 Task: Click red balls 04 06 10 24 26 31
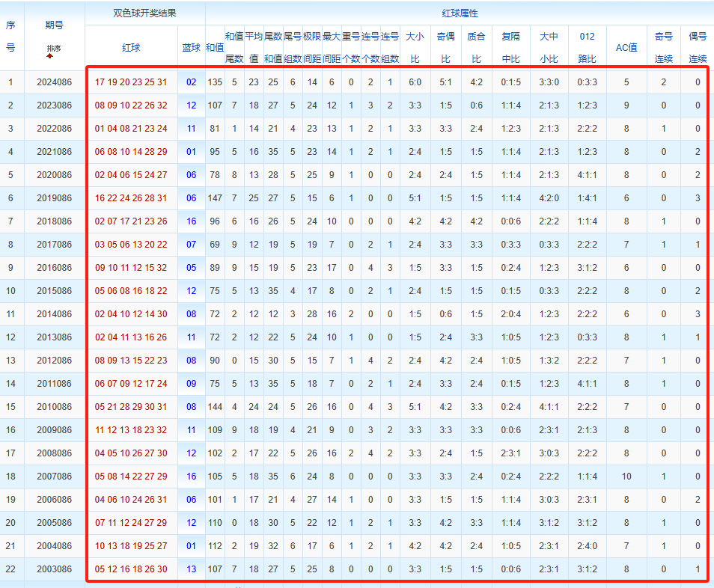coord(131,500)
